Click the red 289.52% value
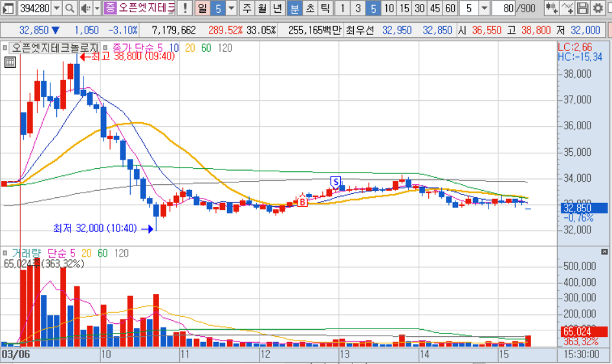The height and width of the screenshot is (364, 612). [x=225, y=30]
